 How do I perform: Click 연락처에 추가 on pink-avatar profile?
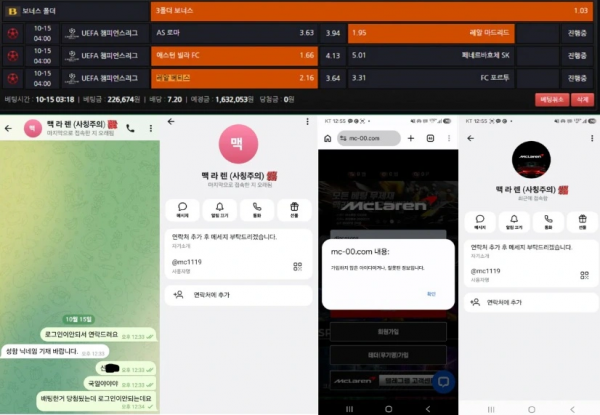(x=239, y=295)
